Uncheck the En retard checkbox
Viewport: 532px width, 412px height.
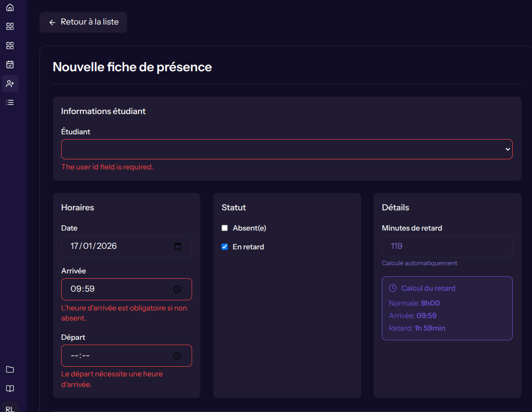(224, 246)
